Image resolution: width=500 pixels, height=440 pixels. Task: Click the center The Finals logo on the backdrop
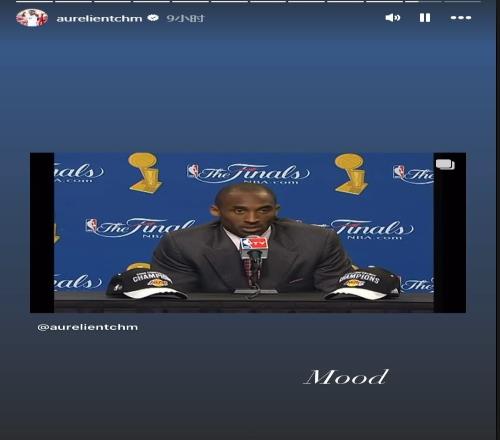(x=248, y=173)
